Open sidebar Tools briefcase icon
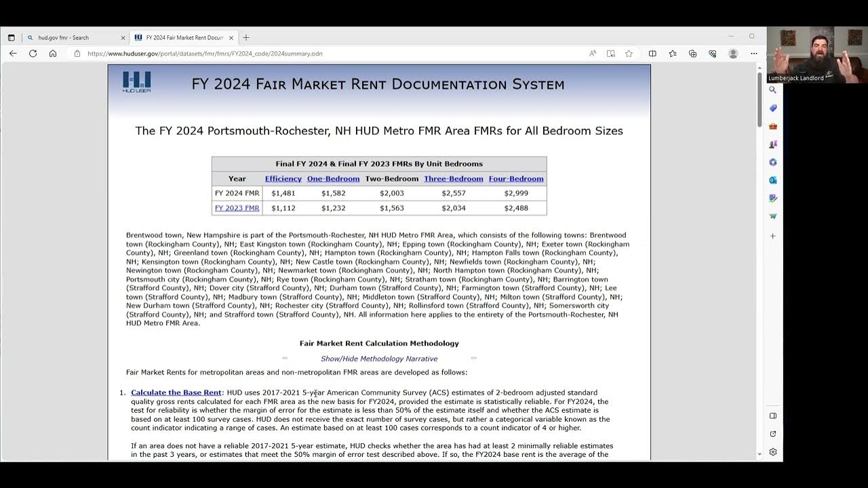Screen dimensions: 868x488 point(772,126)
